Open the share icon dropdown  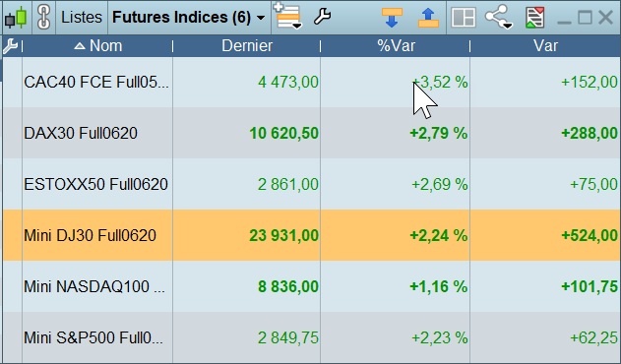[499, 17]
